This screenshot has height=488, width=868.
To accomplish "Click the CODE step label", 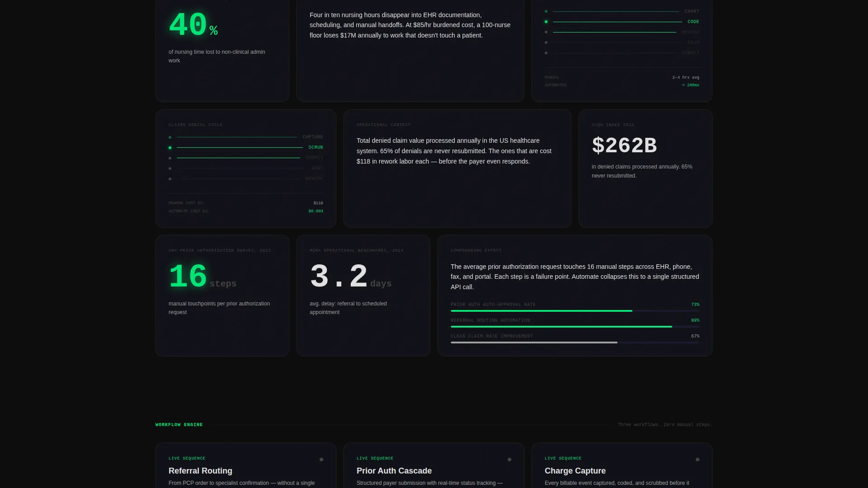I will tap(693, 22).
